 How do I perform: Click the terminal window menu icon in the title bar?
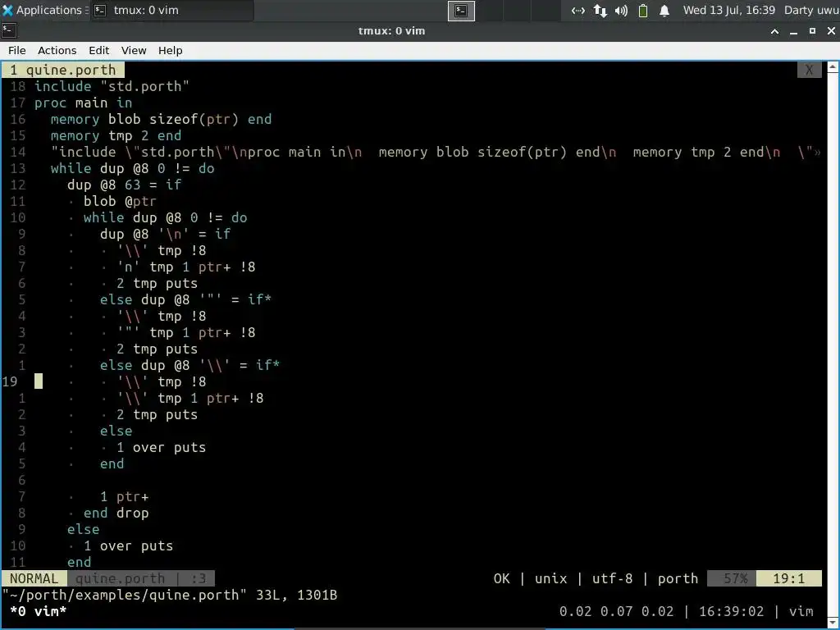point(9,30)
